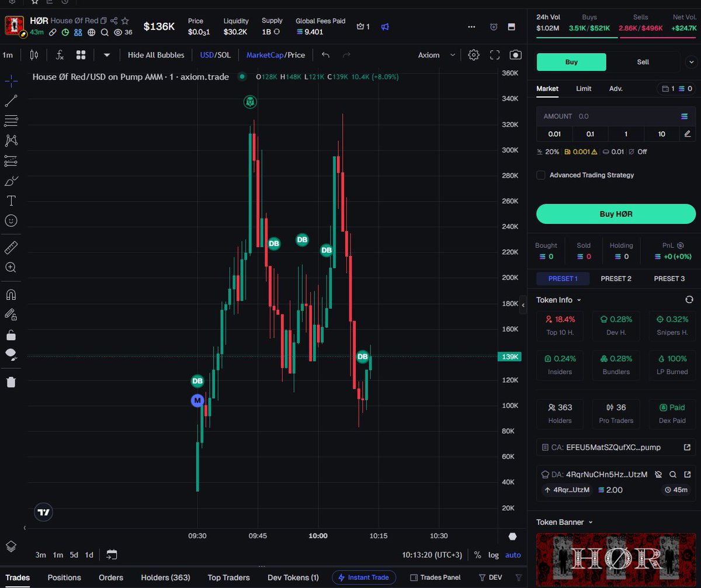The height and width of the screenshot is (588, 701).
Task: Select the trend line drawing tool
Action: (11, 101)
